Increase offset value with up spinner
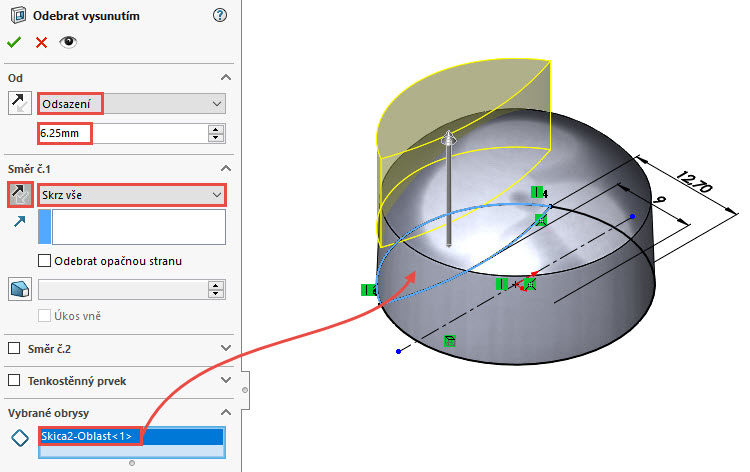The height and width of the screenshot is (472, 750). point(216,129)
